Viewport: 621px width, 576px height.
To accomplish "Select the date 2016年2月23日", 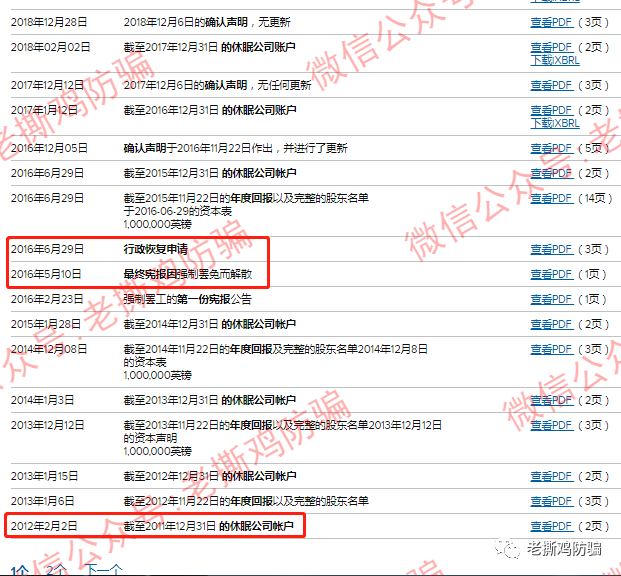I will point(47,299).
